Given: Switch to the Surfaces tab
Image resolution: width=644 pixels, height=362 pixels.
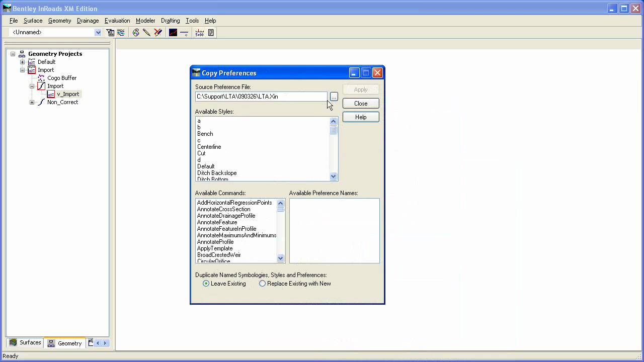Looking at the screenshot, I should 25,343.
